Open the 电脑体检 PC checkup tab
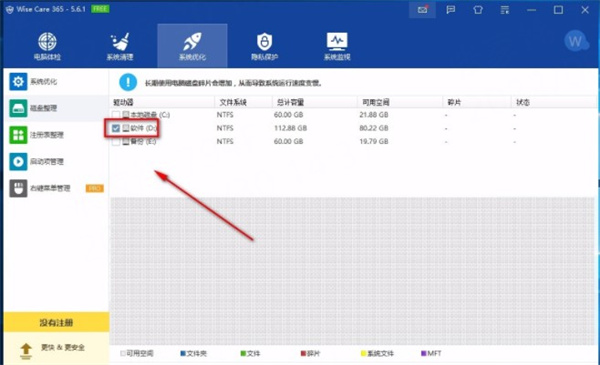Screen dimensions: 600x365 47,46
